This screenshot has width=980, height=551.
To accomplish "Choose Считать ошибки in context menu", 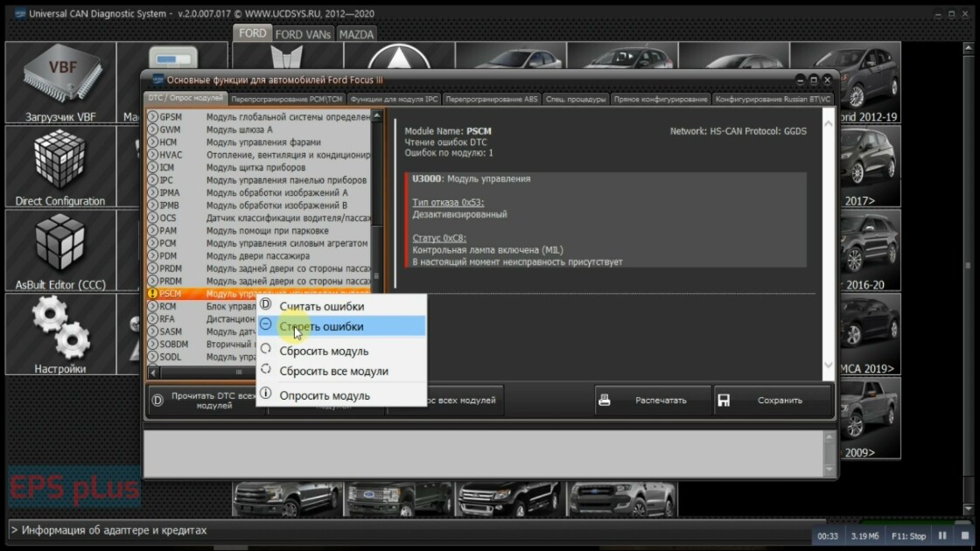I will tap(342, 306).
